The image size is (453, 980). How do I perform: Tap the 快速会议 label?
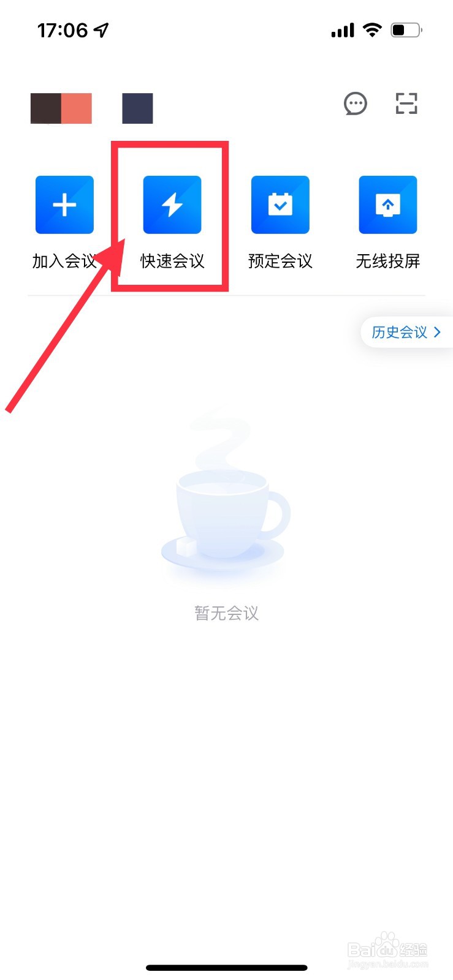[172, 262]
